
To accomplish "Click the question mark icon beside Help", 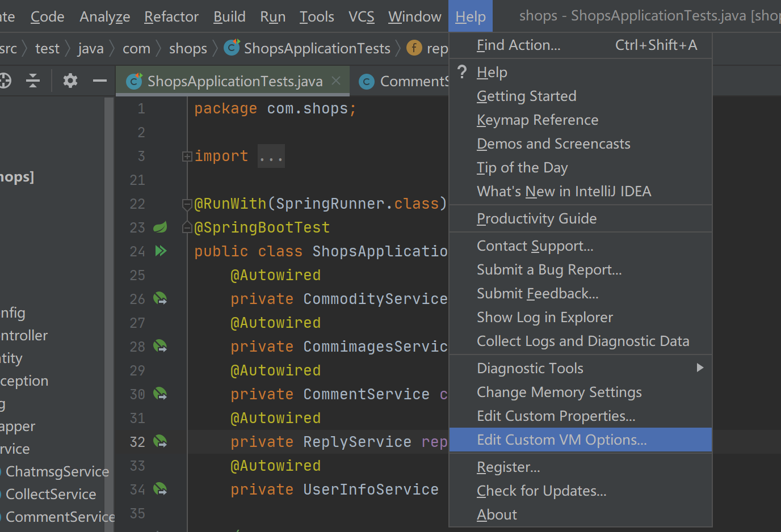I will pos(463,72).
